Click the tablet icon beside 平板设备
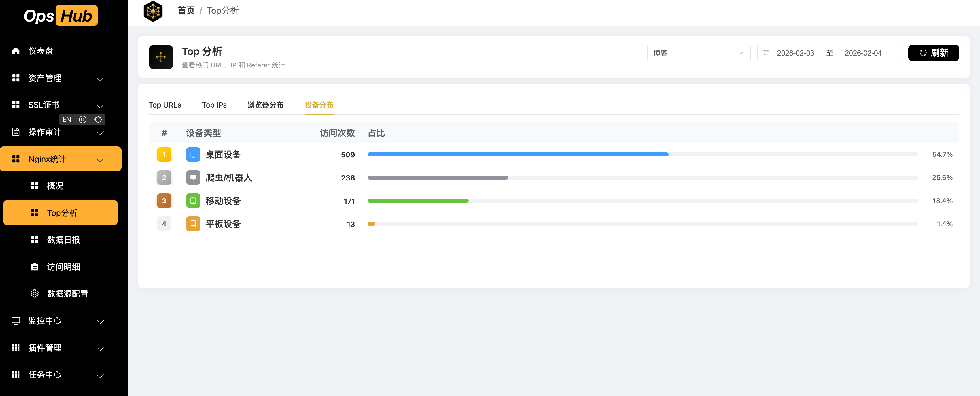 click(x=193, y=224)
